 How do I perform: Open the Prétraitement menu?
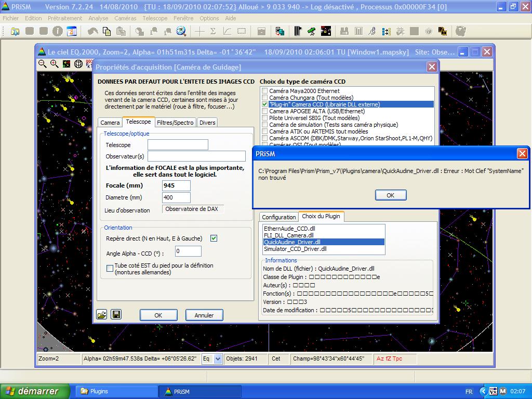[x=65, y=18]
